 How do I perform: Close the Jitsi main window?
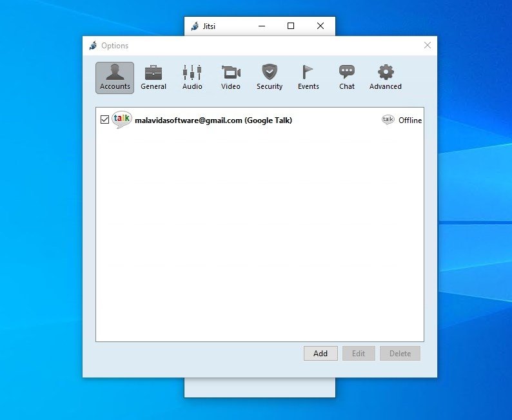[320, 26]
